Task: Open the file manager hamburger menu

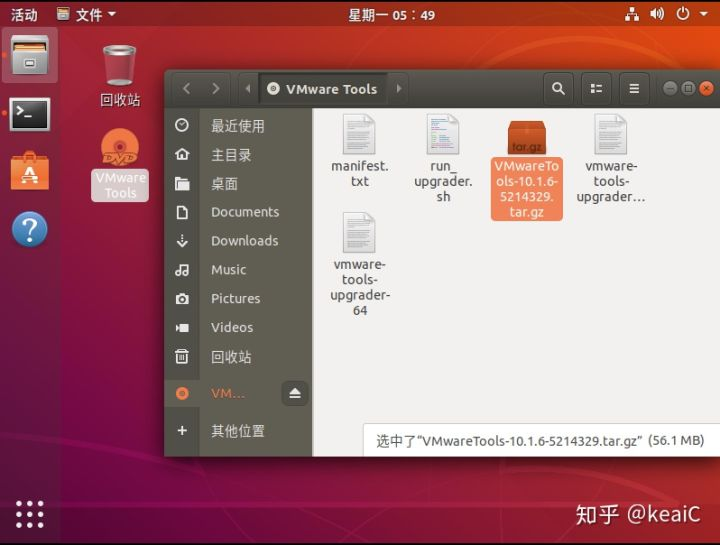Action: (634, 88)
